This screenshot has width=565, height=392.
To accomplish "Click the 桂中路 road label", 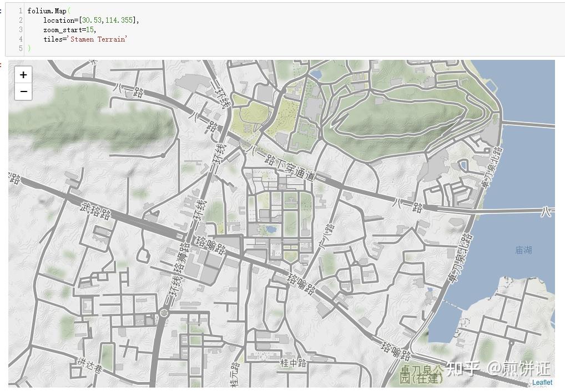I will [x=293, y=363].
